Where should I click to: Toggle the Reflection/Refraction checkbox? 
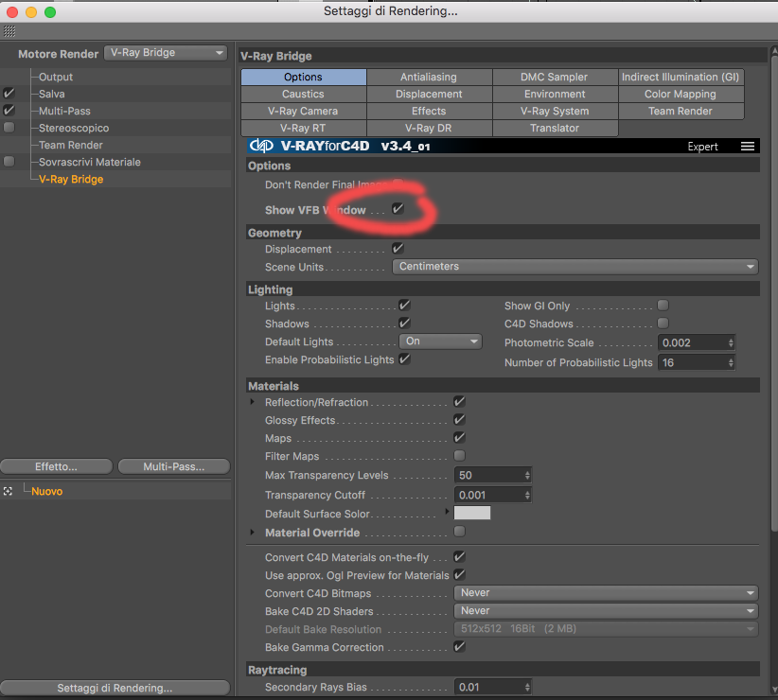click(459, 402)
